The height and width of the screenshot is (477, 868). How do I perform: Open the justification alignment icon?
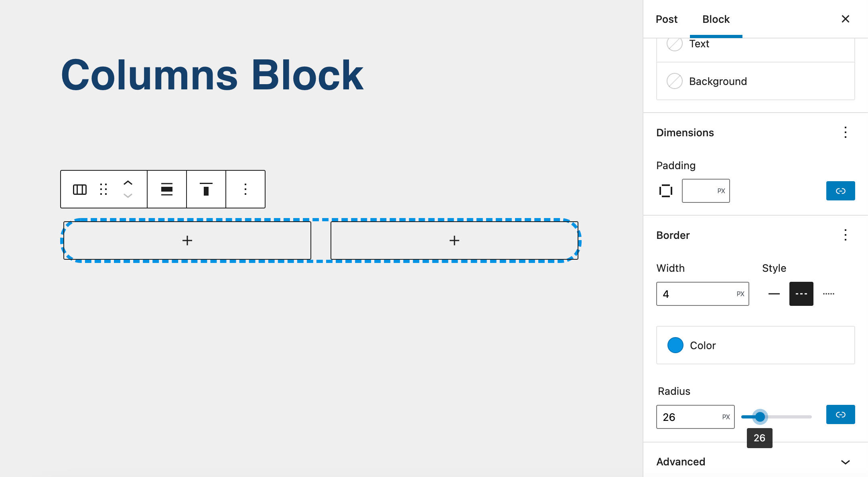pos(167,189)
